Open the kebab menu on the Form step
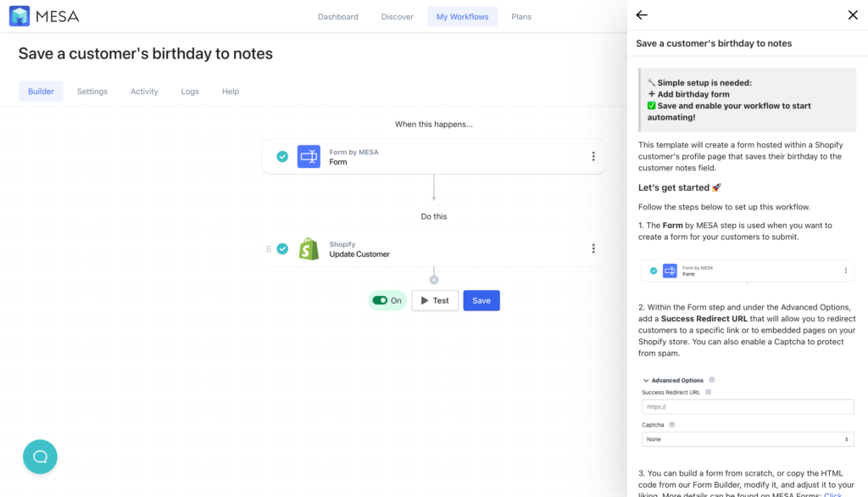 (593, 156)
